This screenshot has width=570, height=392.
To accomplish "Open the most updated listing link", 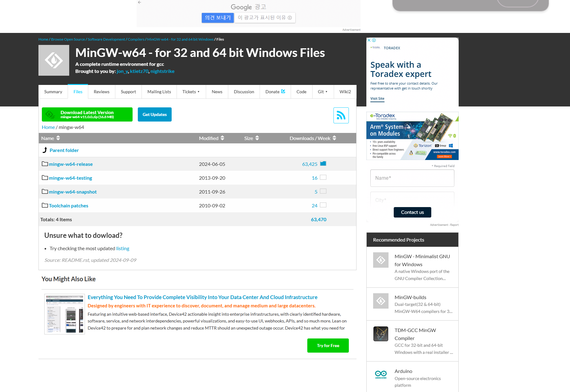I will 123,248.
